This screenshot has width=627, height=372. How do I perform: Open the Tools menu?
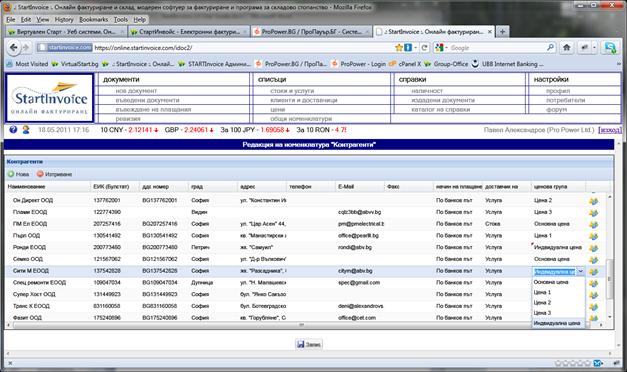point(121,19)
